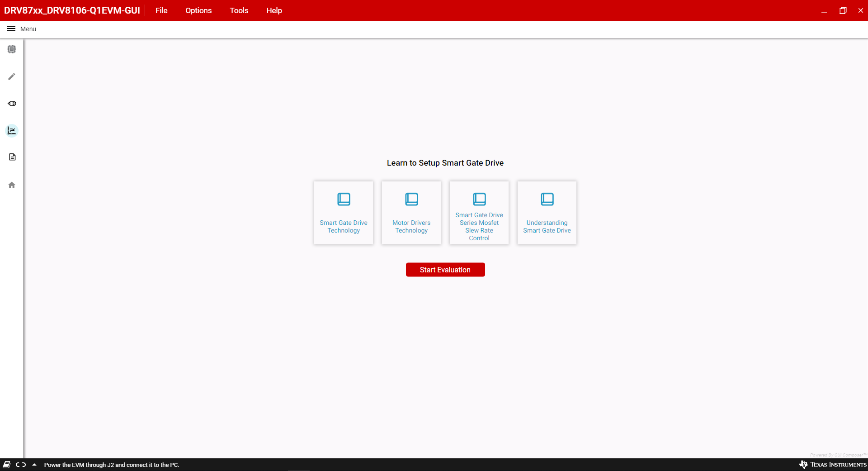
Task: Open the Tools menu
Action: tap(239, 10)
